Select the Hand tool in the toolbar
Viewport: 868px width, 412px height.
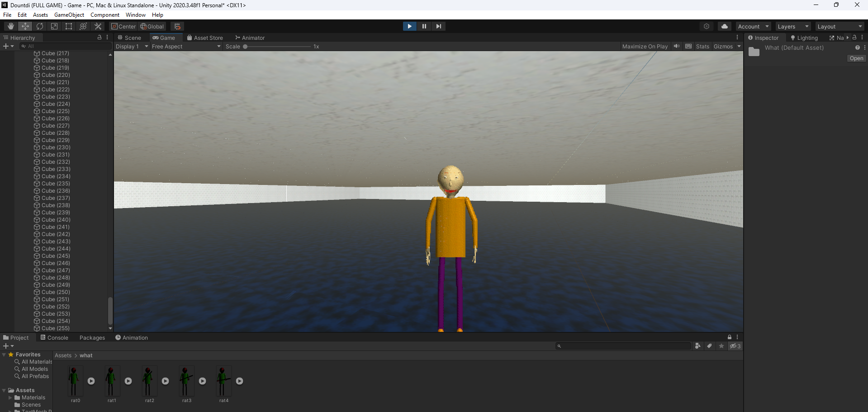(11, 26)
